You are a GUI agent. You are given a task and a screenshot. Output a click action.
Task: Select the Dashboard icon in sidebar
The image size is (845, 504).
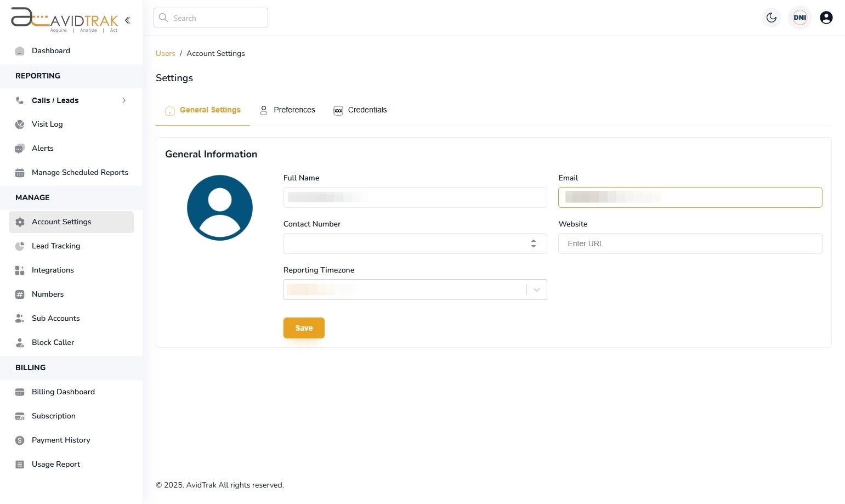20,50
